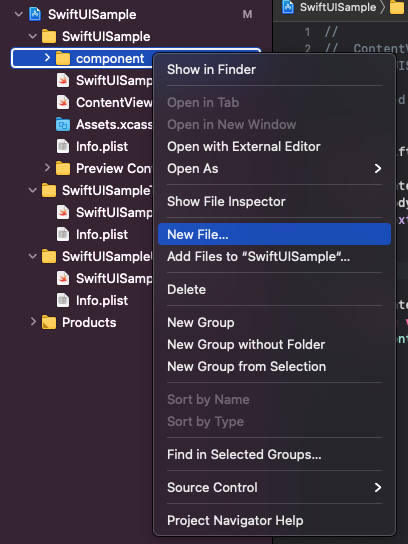This screenshot has height=544, width=408.
Task: Expand the Preview Content folder
Action: coord(47,168)
